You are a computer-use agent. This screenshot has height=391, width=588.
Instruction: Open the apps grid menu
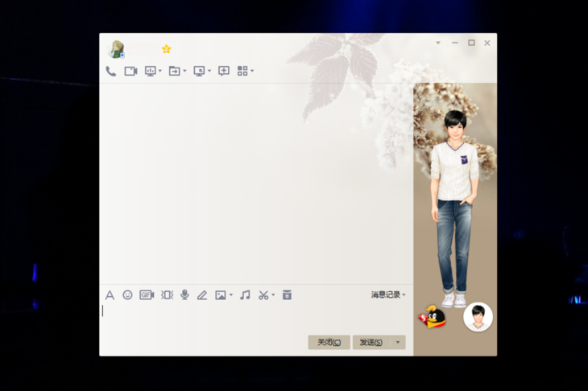tap(242, 71)
